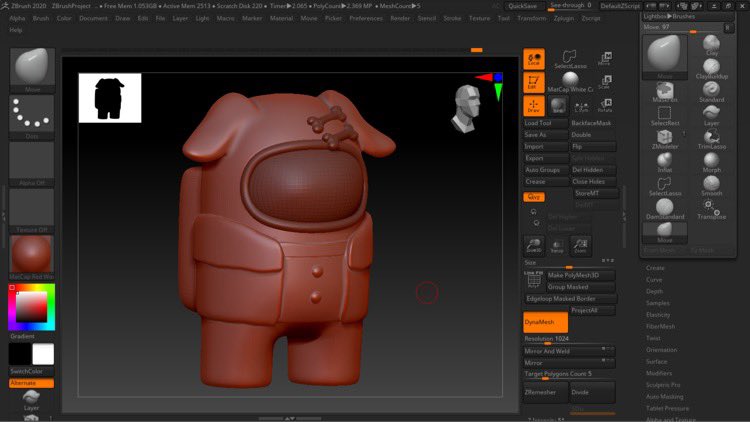
Task: Click the Divide button
Action: point(592,392)
